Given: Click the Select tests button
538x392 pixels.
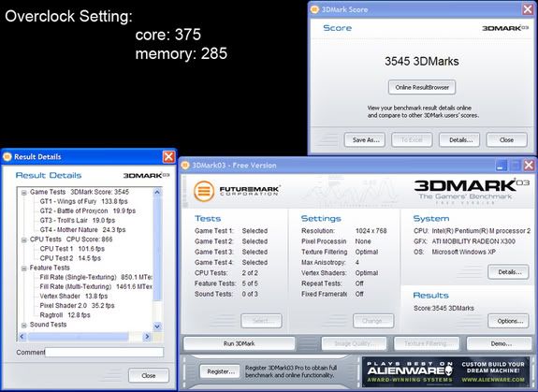Looking at the screenshot, I should [261, 321].
